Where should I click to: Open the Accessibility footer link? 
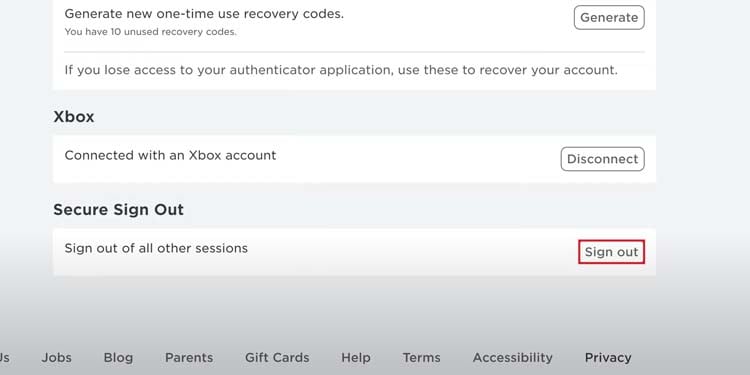coord(512,358)
